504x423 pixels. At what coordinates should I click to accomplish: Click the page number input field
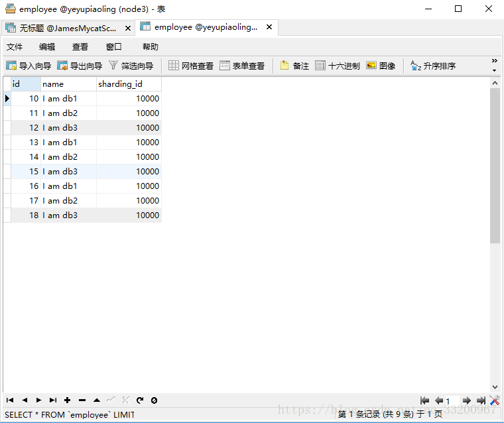point(452,401)
